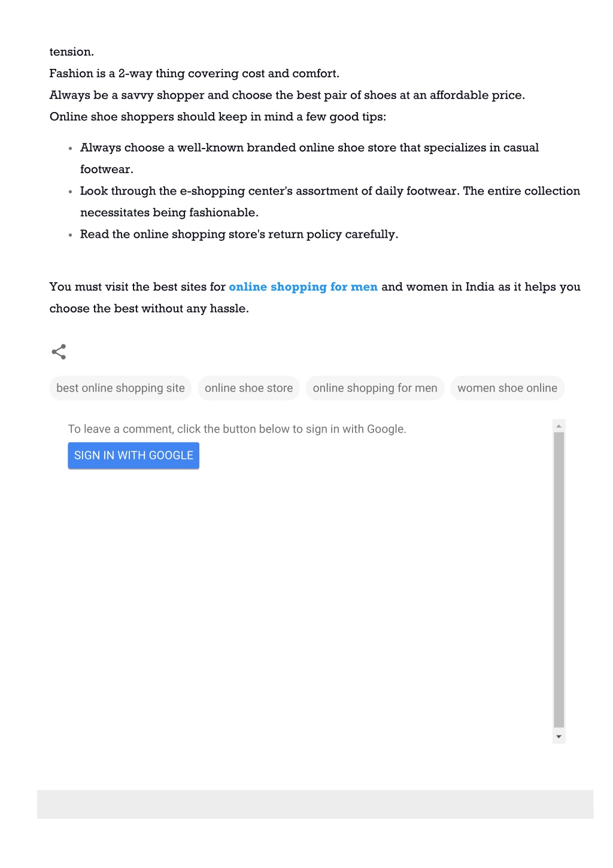Click the 'Always be a savvy shopper' sentence
Viewport: 613px width, 868px height.
(287, 95)
